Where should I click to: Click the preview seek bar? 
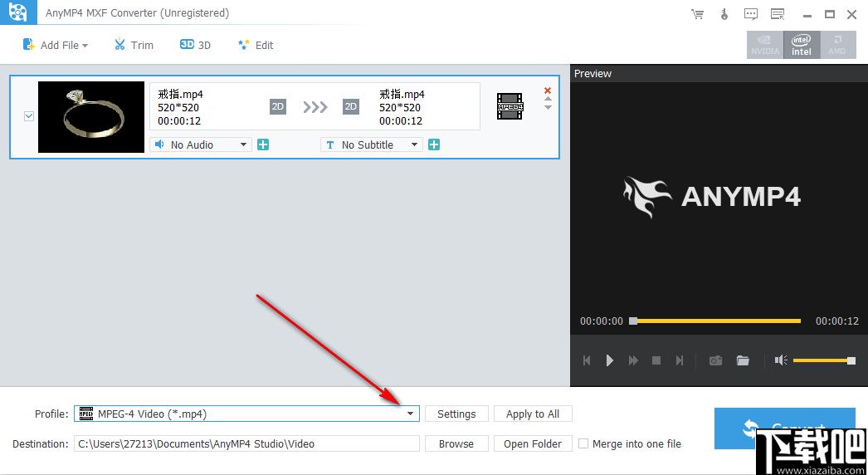[x=716, y=321]
